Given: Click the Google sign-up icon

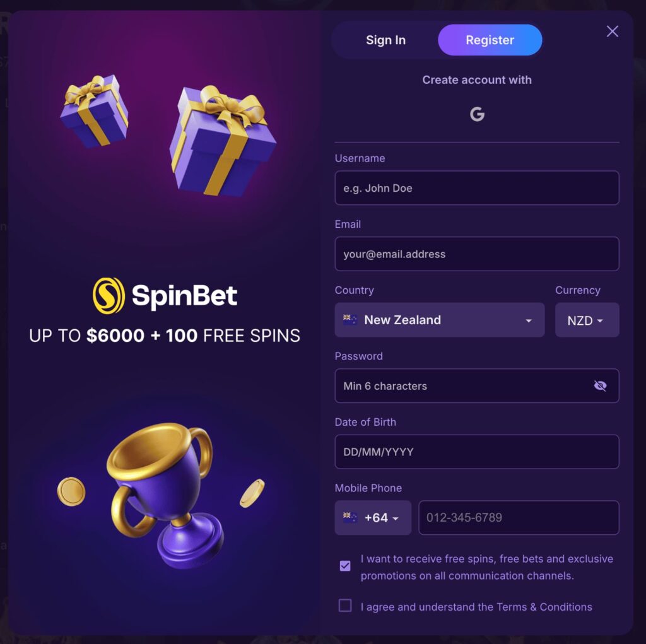Looking at the screenshot, I should (477, 114).
